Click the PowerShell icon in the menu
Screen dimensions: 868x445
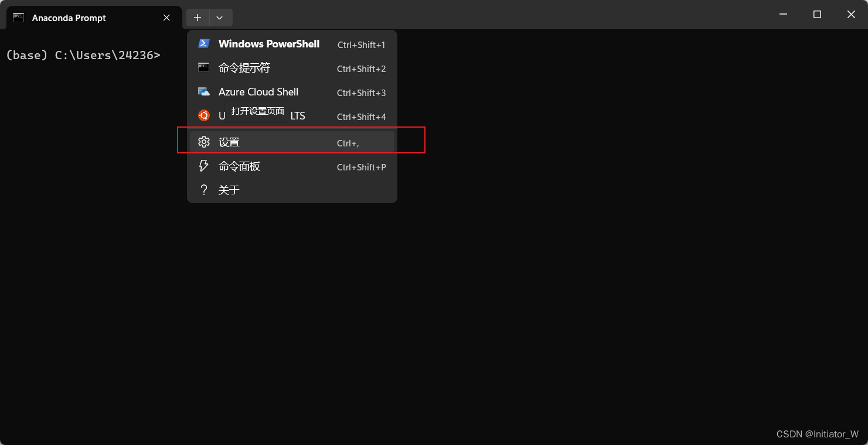[203, 43]
